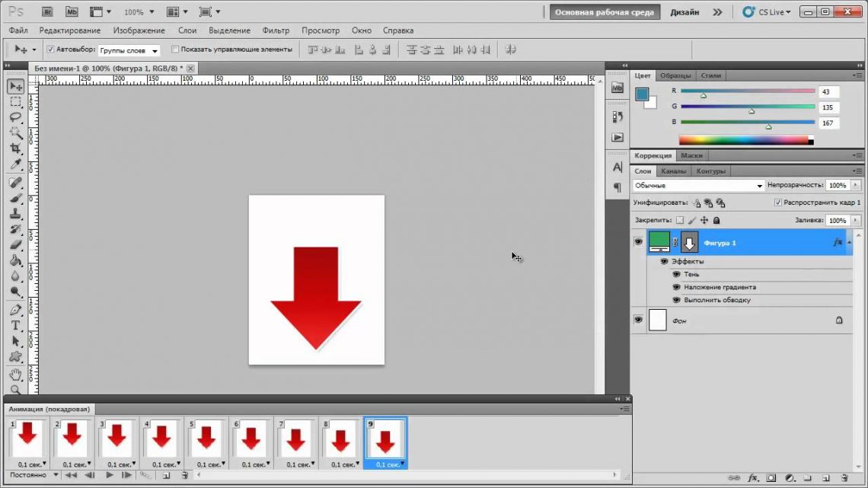Viewport: 868px width, 488px height.
Task: Choose the Horizontal Type tool
Action: click(15, 325)
